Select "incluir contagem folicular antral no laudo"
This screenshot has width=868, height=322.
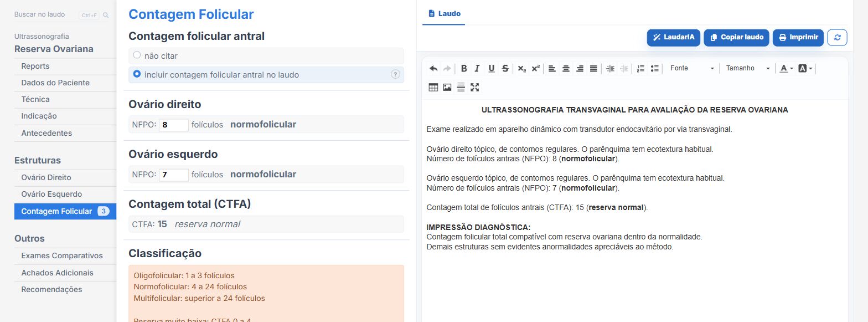coord(137,74)
